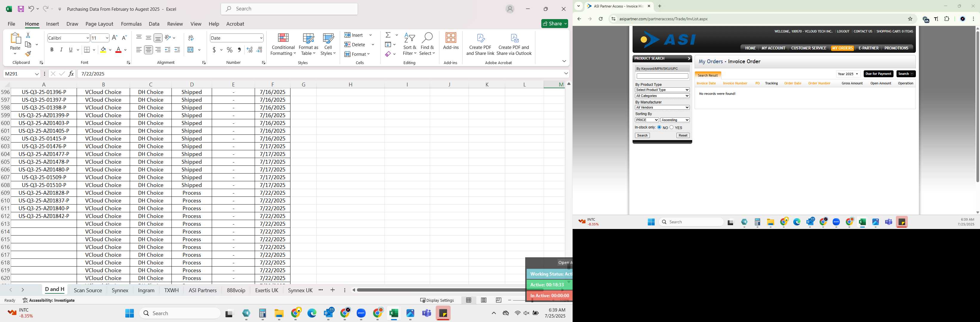Select the In-stock only NO radio button
The height and width of the screenshot is (322, 980).
659,127
